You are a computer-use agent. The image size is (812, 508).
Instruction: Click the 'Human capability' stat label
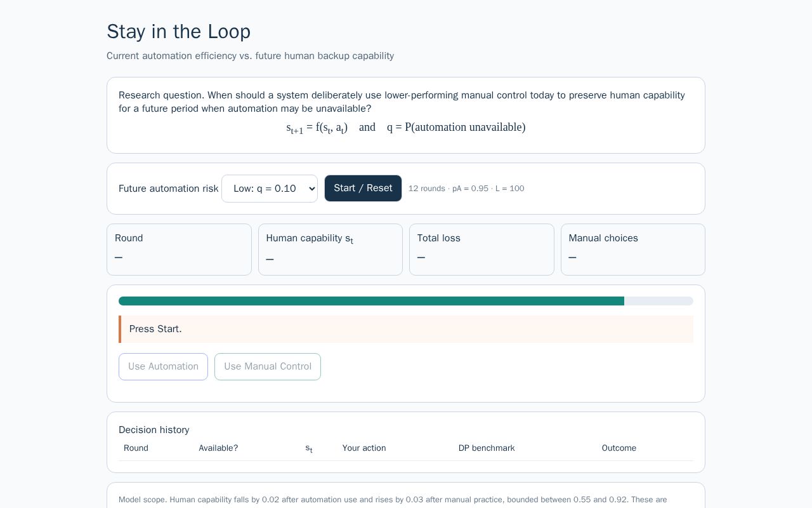tap(310, 239)
